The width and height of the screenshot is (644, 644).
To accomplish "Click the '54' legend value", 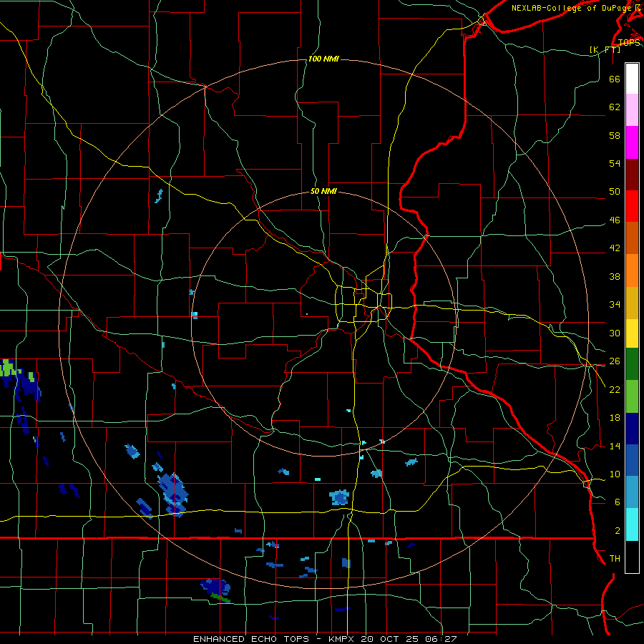I will coord(615,163).
